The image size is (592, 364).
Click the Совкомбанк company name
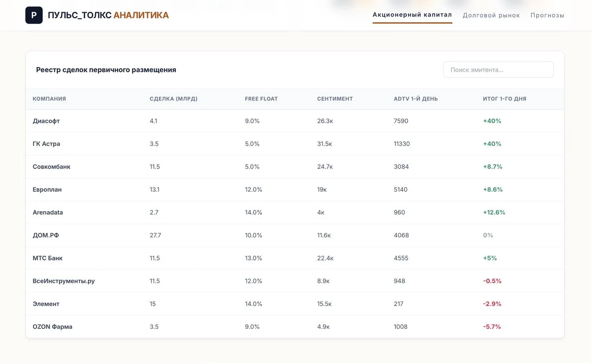pyautogui.click(x=51, y=167)
